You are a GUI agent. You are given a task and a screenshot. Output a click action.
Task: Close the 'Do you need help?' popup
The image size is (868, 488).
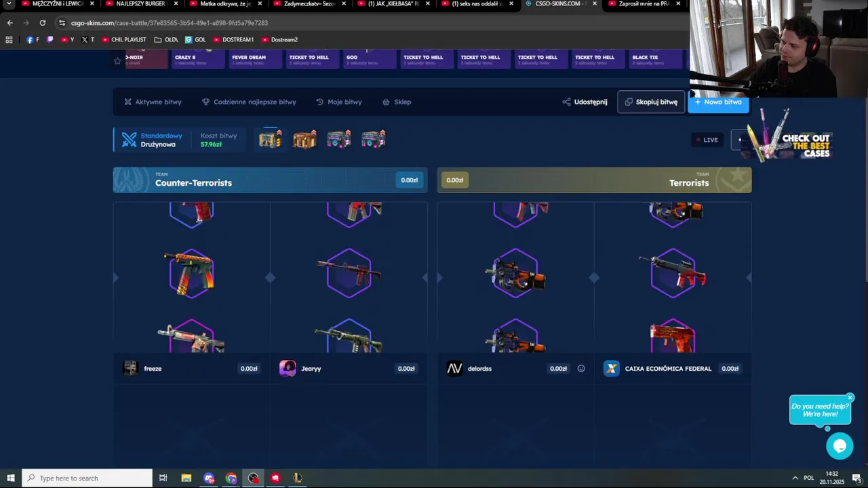click(x=850, y=398)
